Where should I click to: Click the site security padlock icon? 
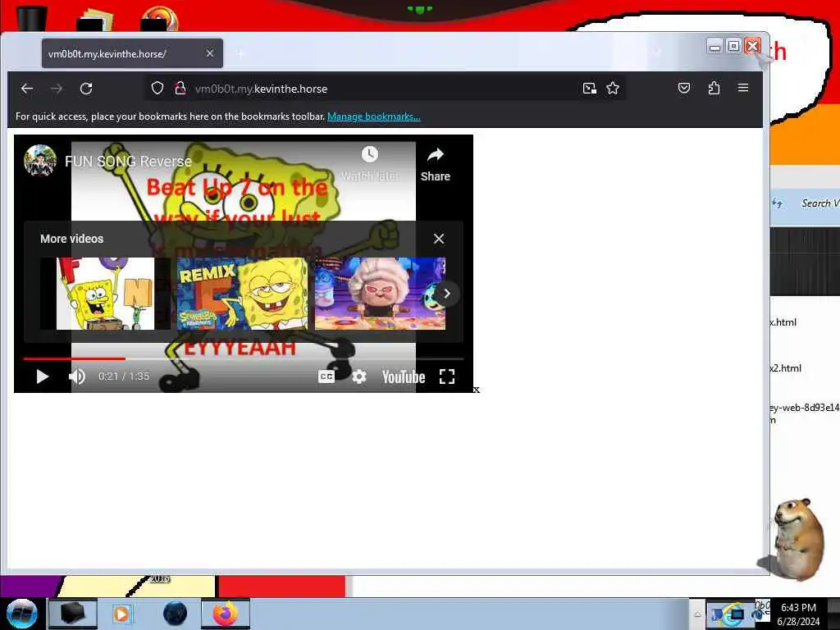(180, 89)
